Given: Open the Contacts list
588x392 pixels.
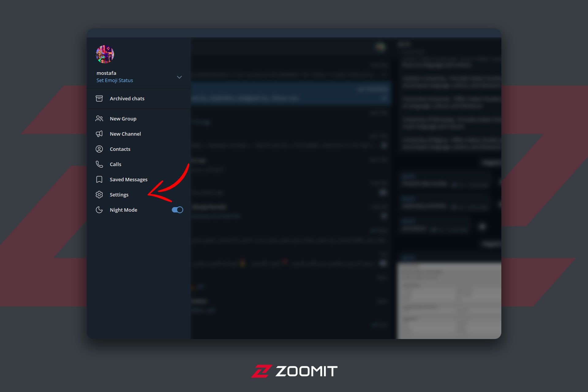Looking at the screenshot, I should [x=120, y=149].
